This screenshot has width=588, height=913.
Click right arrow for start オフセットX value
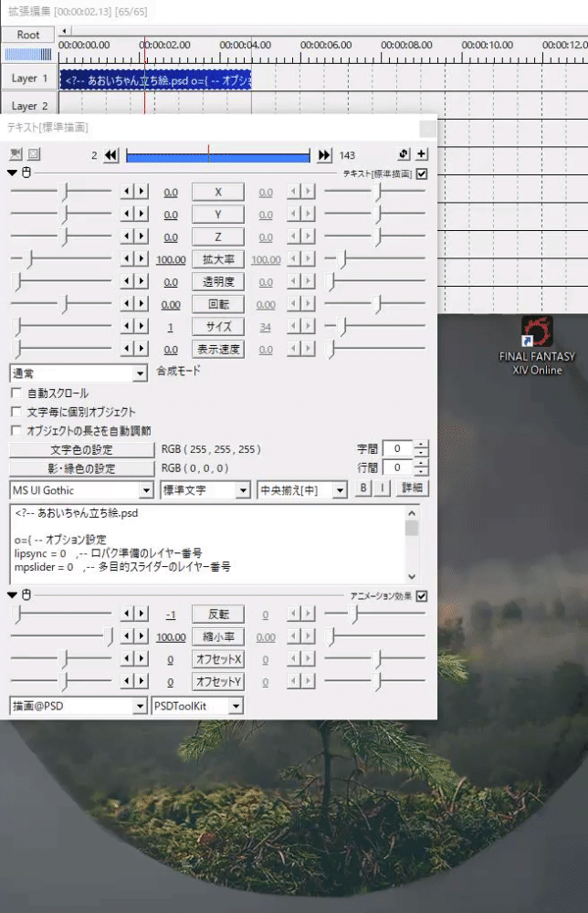[x=142, y=658]
